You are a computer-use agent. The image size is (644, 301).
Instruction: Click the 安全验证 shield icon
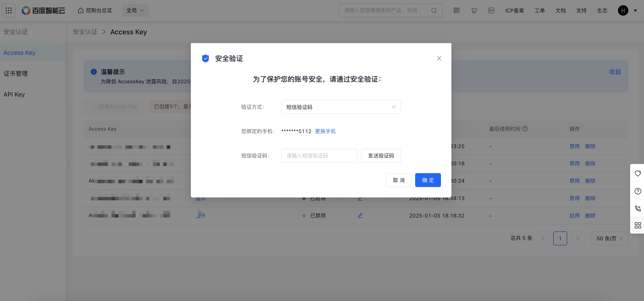(205, 58)
